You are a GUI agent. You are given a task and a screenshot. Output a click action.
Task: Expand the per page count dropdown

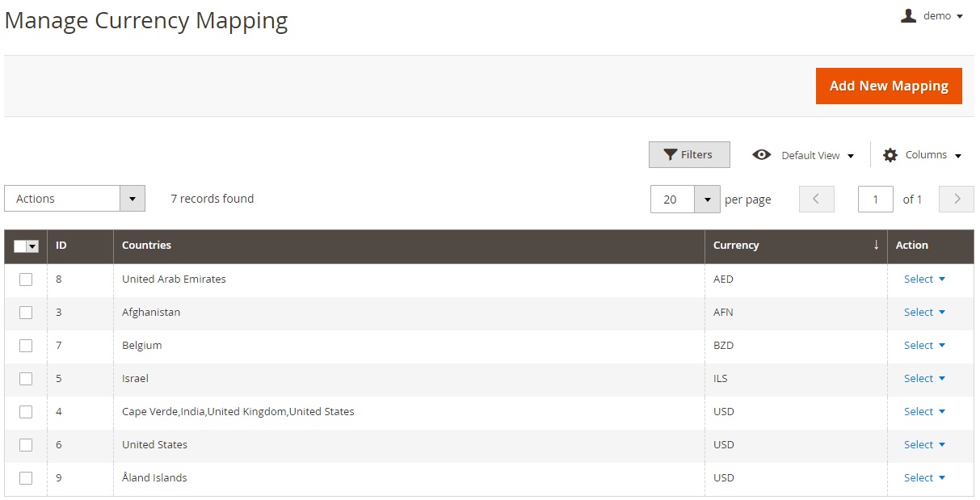707,200
